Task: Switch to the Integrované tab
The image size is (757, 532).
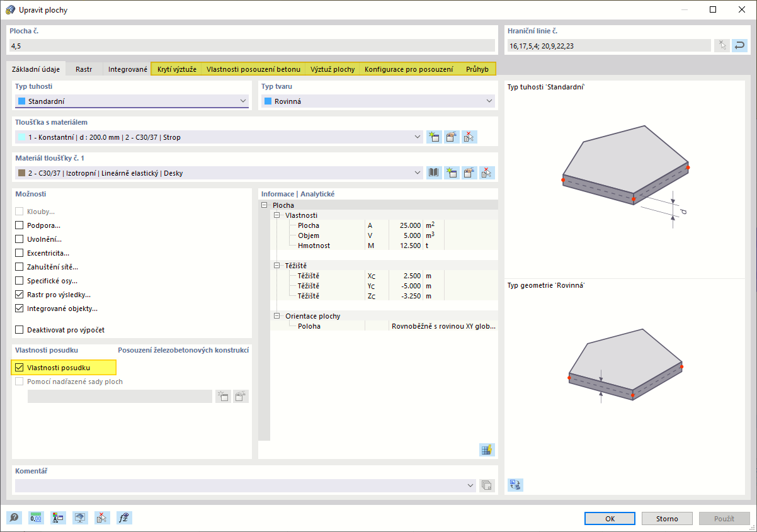Action: tap(128, 69)
